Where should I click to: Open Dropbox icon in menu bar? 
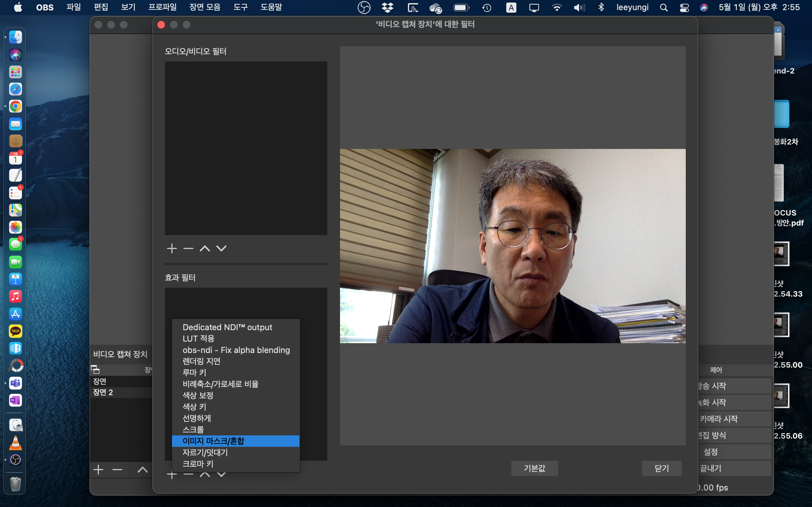click(x=388, y=7)
